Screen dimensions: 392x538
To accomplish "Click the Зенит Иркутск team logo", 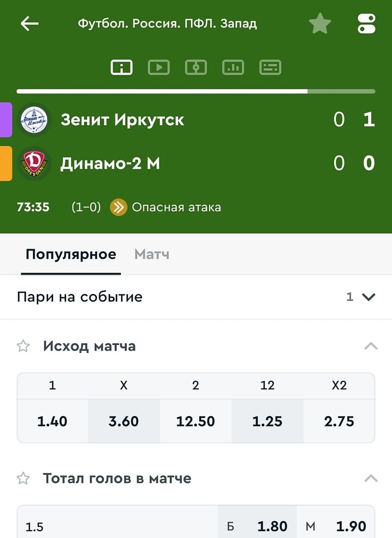I will [x=34, y=120].
